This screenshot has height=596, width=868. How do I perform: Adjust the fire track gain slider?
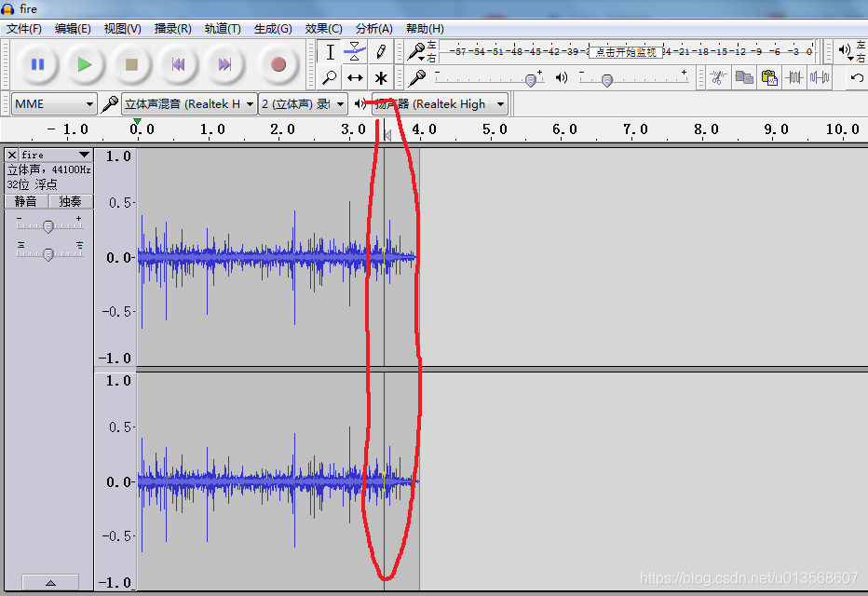[48, 225]
